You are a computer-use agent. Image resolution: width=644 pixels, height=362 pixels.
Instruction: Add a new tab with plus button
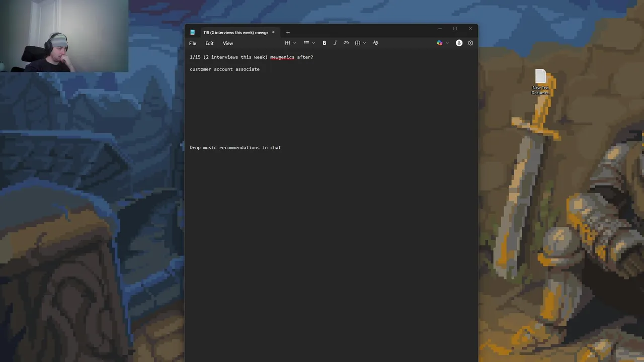(288, 32)
